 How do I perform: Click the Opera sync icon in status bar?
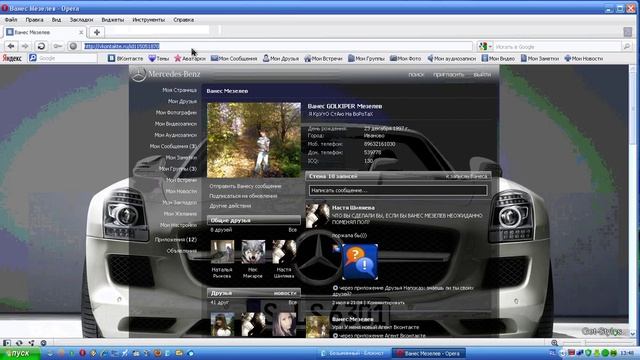pyautogui.click(x=19, y=343)
